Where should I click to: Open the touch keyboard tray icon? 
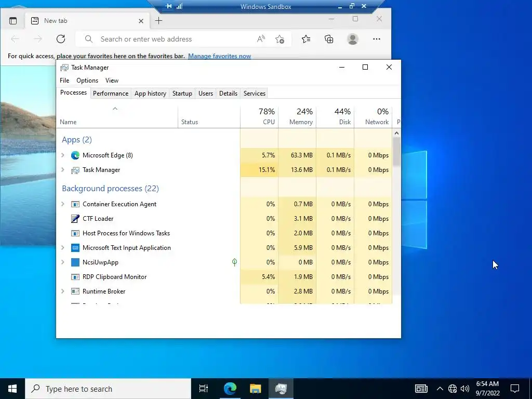point(421,389)
